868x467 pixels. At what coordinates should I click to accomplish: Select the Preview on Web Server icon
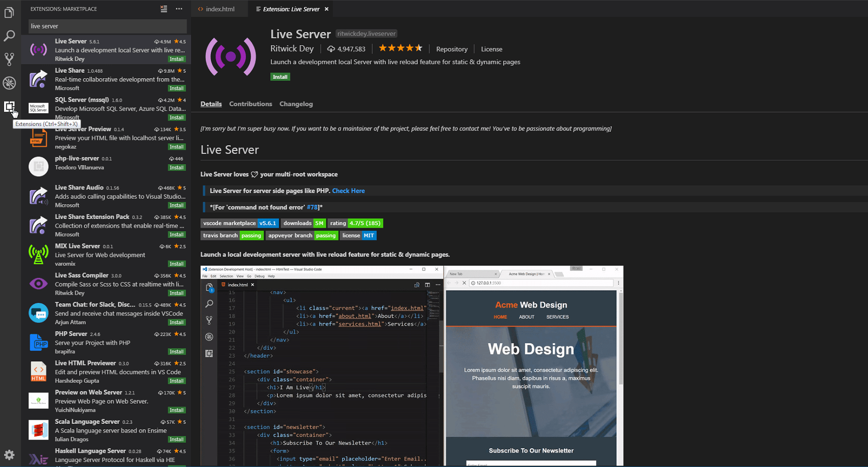[39, 400]
